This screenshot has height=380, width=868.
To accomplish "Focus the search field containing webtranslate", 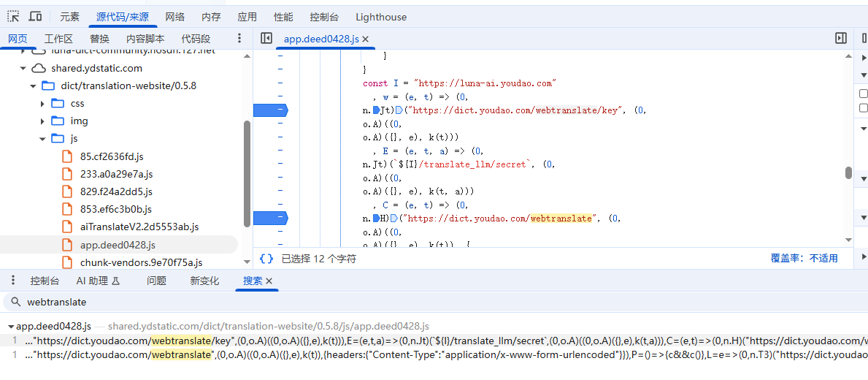I will pos(443,302).
